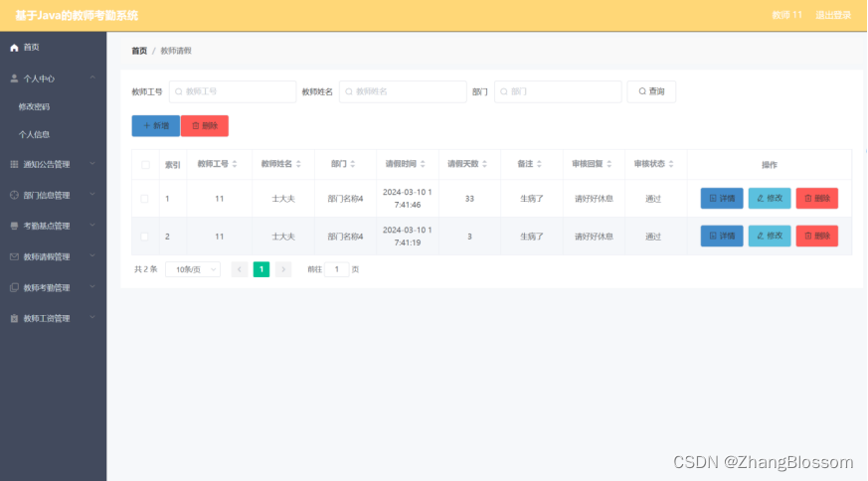Expand 考勤基点管理 chevron
The width and height of the screenshot is (868, 481).
coord(92,226)
